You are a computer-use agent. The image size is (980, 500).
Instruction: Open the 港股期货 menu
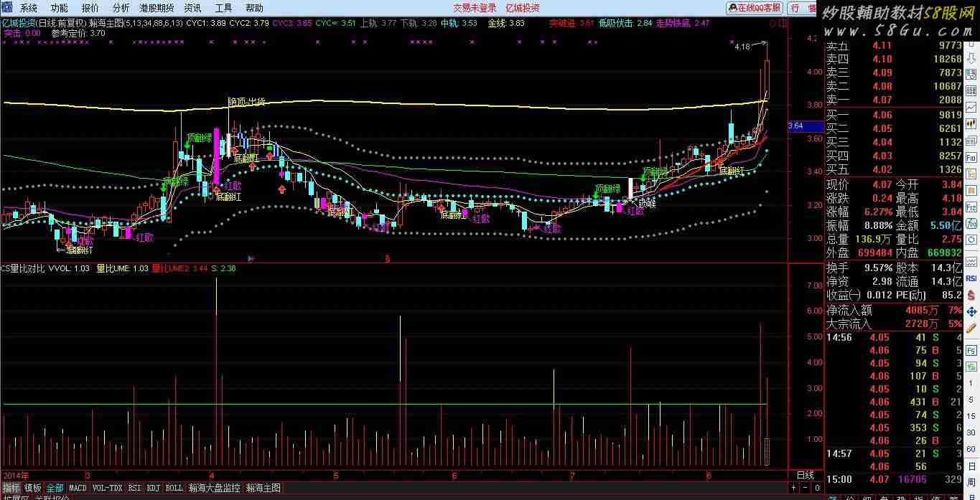(157, 8)
